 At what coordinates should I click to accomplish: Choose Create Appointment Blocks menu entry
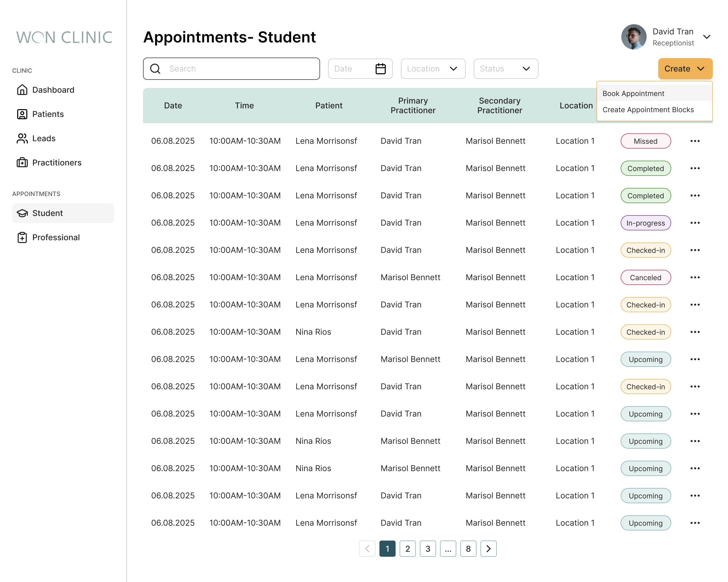[648, 110]
